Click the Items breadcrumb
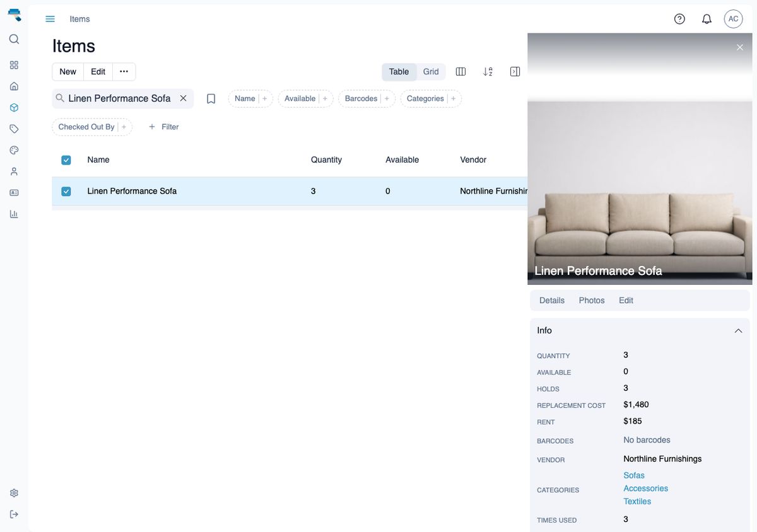757x532 pixels. click(x=79, y=19)
